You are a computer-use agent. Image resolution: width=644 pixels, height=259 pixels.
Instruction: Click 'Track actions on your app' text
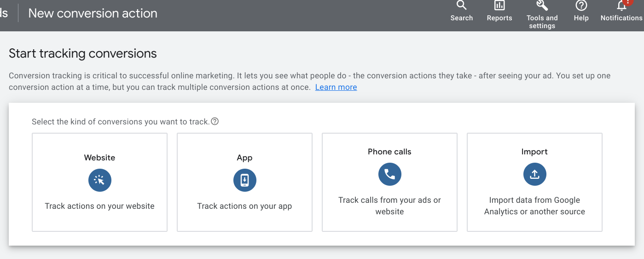(244, 206)
